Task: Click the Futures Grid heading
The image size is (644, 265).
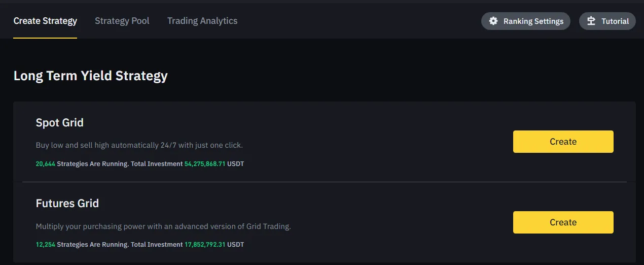Action: [67, 204]
